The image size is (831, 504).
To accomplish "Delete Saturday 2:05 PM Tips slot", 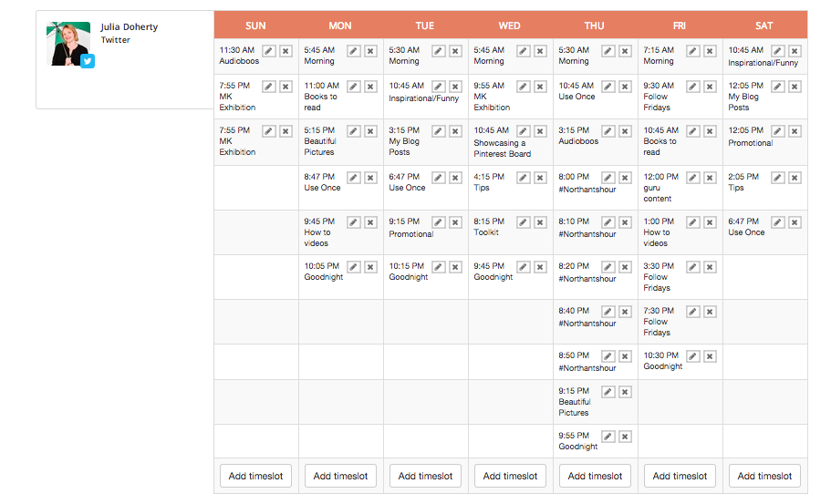I will tap(795, 178).
